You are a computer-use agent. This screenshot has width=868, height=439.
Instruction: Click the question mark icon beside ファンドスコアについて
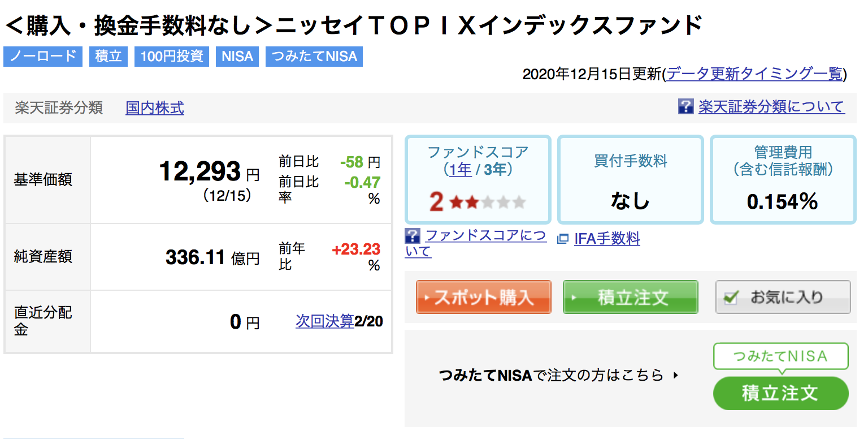click(413, 236)
